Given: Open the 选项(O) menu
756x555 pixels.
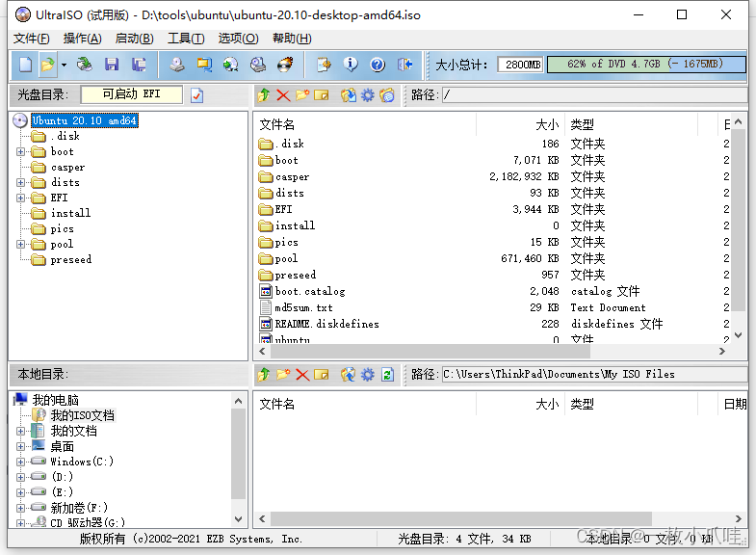Looking at the screenshot, I should 238,39.
